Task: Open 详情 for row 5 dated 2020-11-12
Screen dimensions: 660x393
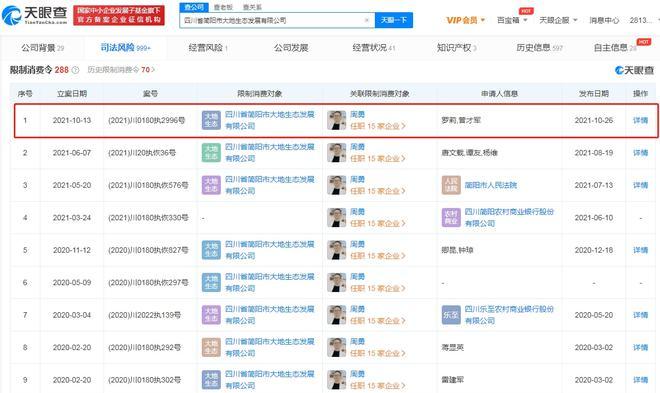Action: click(640, 250)
